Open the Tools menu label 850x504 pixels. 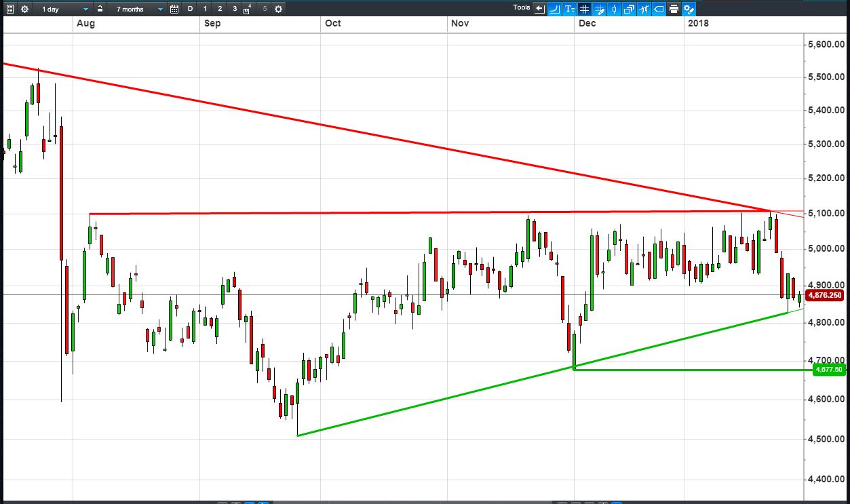522,7
